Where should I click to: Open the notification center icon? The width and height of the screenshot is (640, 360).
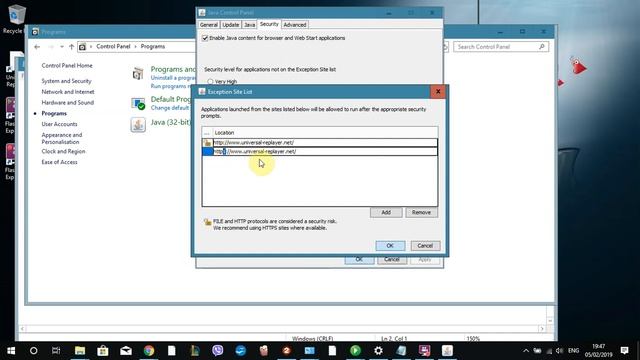[624, 351]
